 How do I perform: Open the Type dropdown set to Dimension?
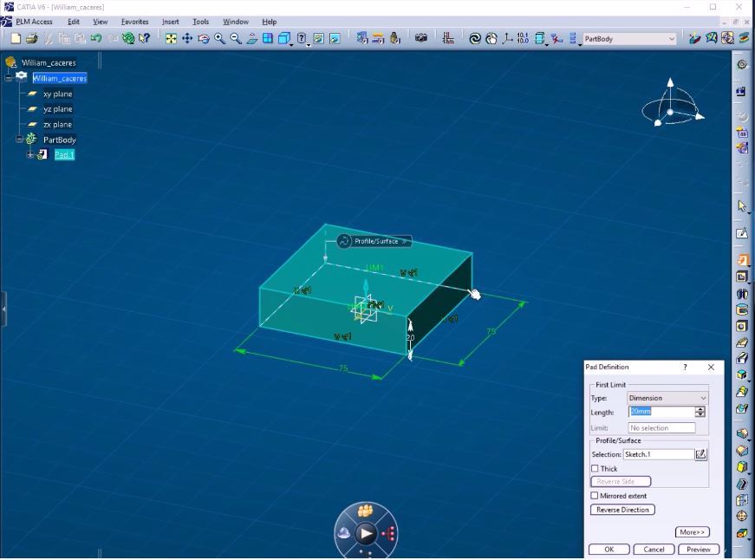pos(667,398)
